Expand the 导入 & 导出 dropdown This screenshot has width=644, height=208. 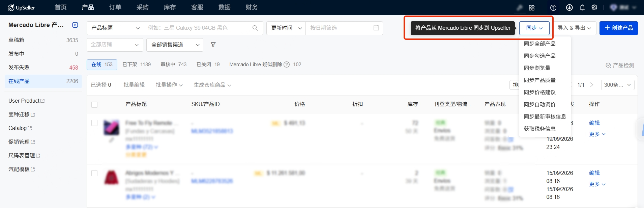(575, 28)
